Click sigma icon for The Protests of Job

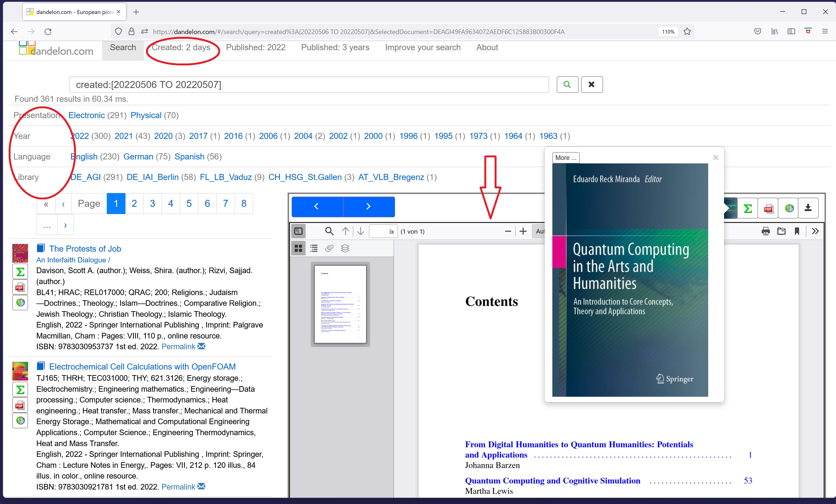click(20, 272)
